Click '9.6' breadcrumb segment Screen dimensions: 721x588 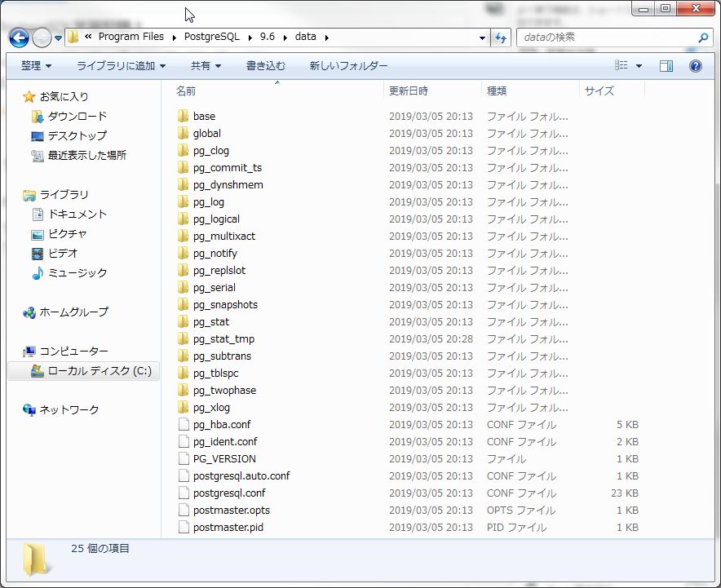coord(268,37)
